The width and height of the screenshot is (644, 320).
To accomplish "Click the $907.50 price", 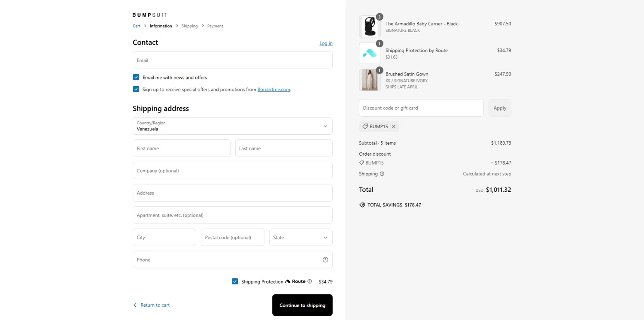I will pos(503,24).
